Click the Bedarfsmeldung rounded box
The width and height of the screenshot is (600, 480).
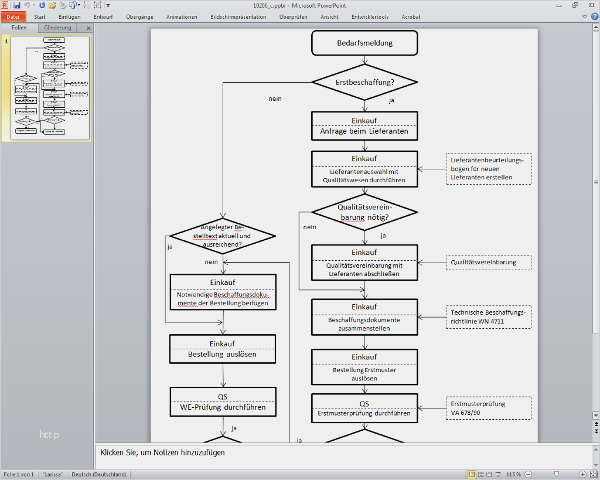tap(364, 43)
